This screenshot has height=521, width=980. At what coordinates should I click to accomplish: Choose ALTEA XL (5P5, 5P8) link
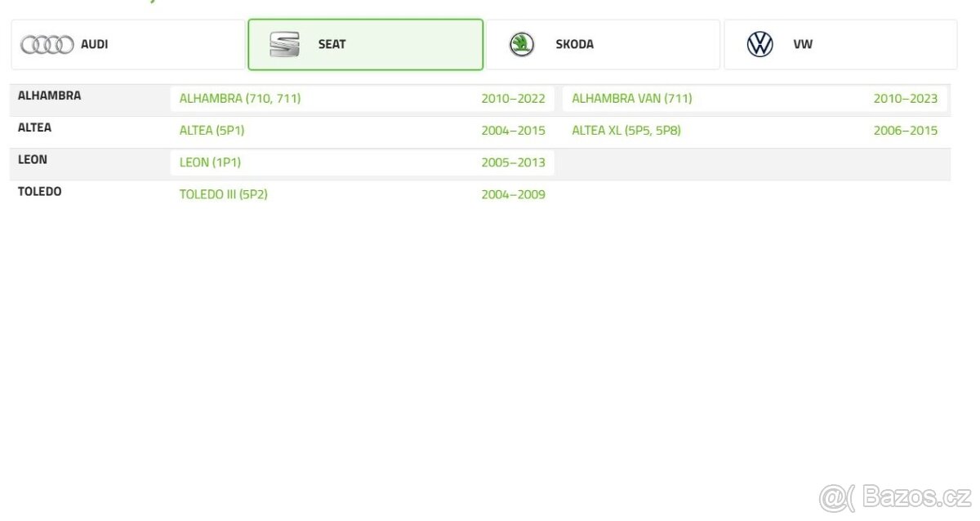coord(626,131)
